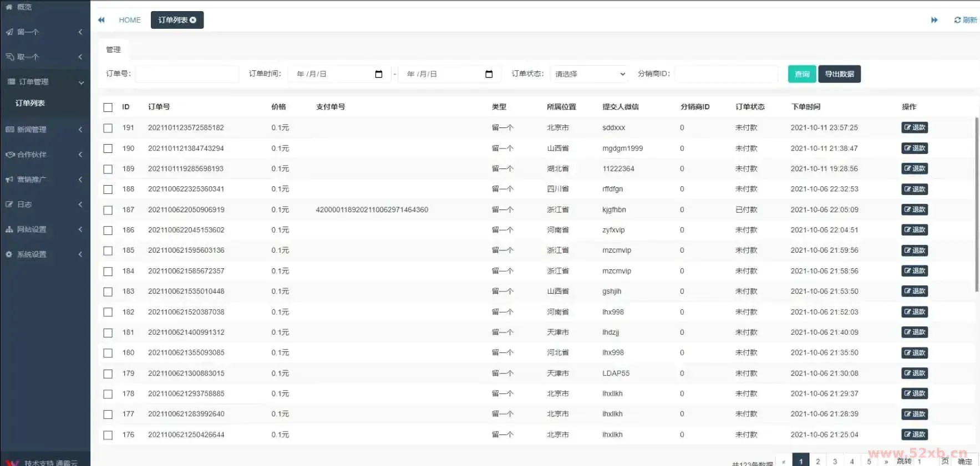The image size is (980, 466).
Task: Close the 订单列表 tab with its X icon
Action: [x=193, y=20]
